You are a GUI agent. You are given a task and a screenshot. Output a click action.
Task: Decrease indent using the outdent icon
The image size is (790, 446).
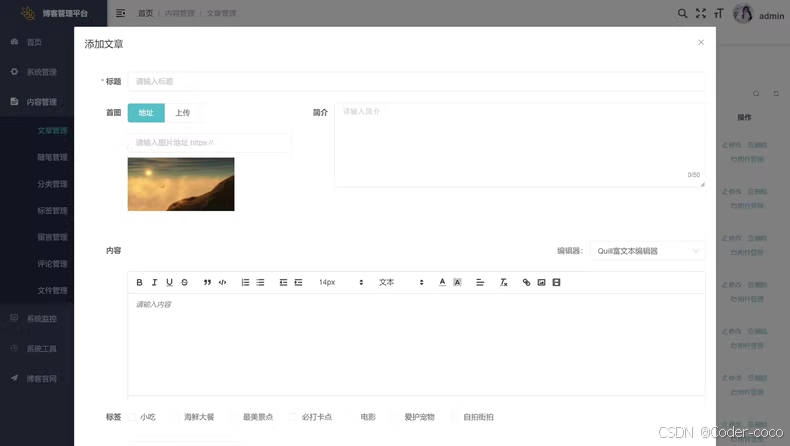pyautogui.click(x=283, y=282)
